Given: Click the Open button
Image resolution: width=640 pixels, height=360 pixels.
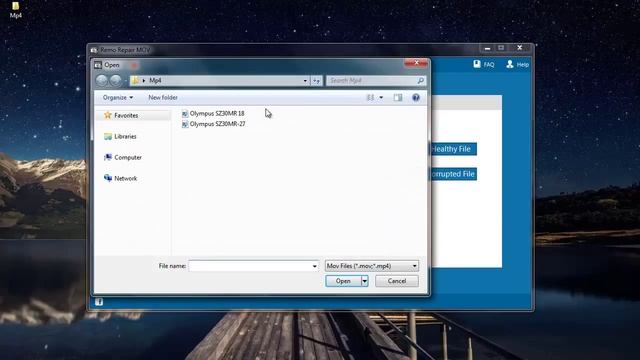Looking at the screenshot, I should click(x=343, y=281).
